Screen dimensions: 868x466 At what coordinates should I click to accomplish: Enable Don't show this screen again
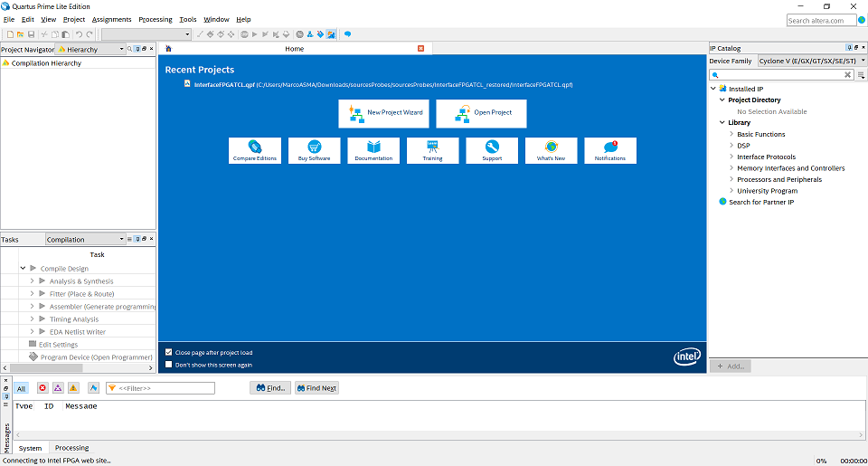tap(169, 365)
